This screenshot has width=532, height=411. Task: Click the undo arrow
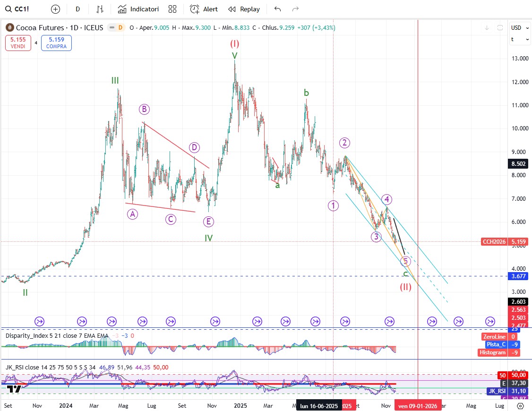277,9
